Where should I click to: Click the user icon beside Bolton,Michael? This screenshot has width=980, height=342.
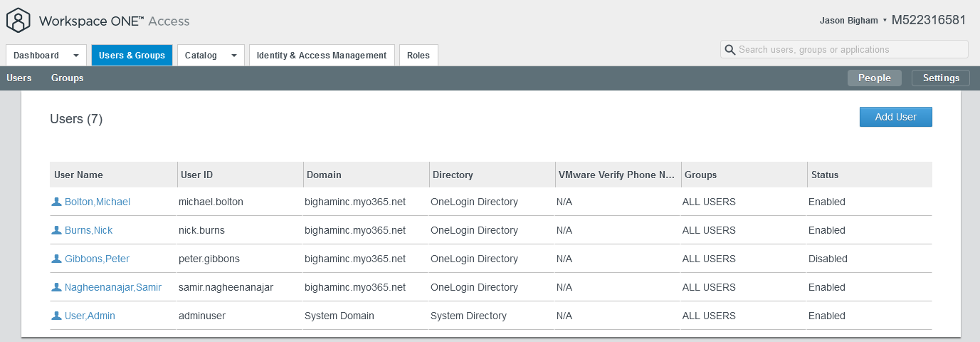(57, 202)
